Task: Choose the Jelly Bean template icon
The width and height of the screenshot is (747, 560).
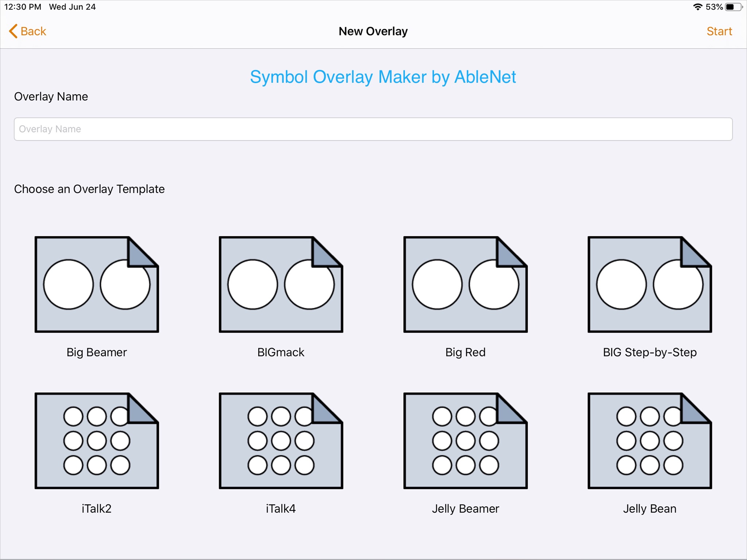Action: tap(650, 441)
